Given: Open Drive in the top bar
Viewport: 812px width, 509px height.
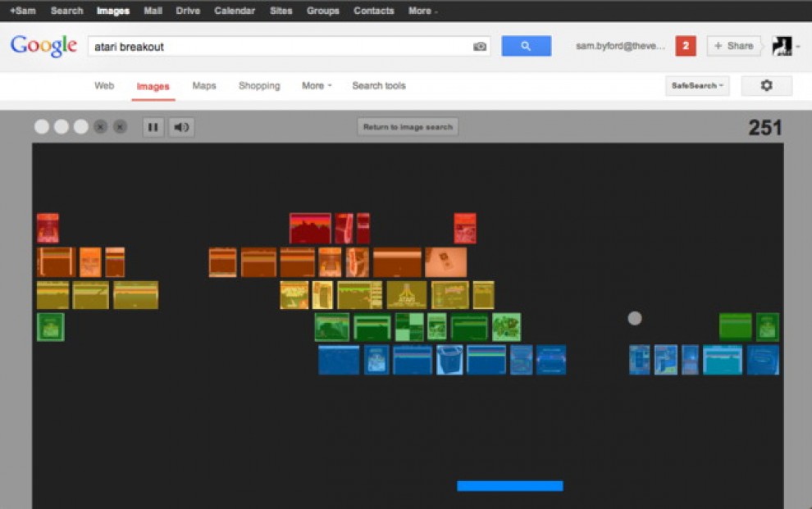Looking at the screenshot, I should pos(188,11).
